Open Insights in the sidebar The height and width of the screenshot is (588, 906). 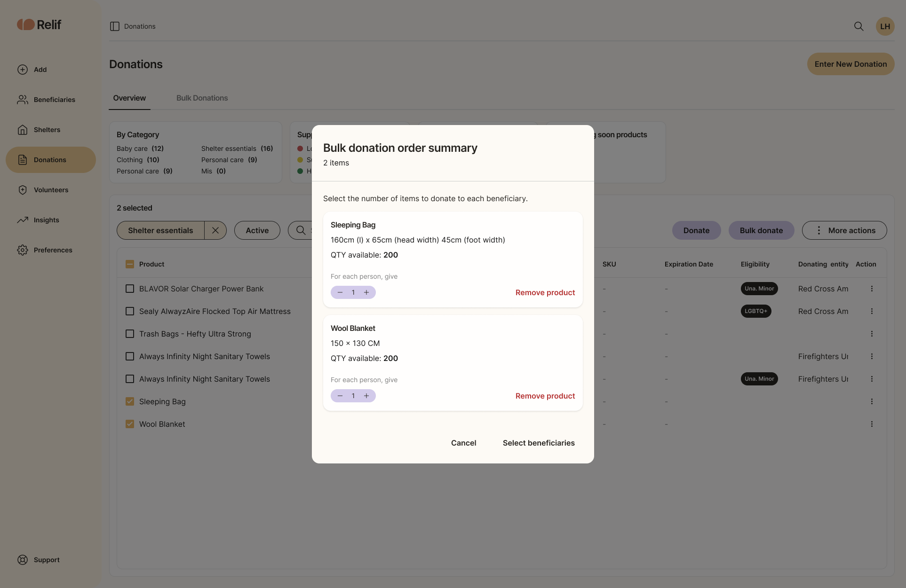38,220
